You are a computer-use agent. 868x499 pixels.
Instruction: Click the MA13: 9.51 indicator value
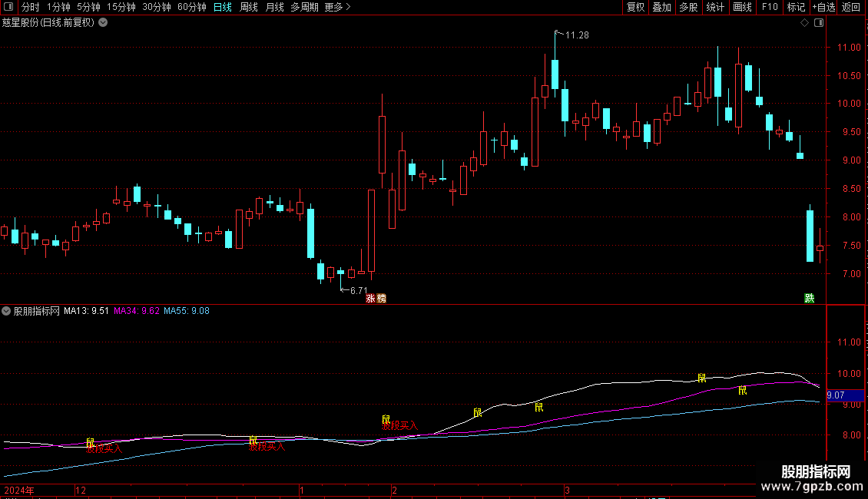coord(86,311)
